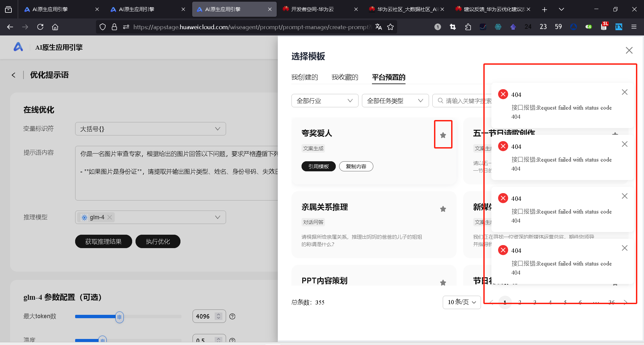
Task: Open the gray numbered badge extension
Action: (438, 27)
